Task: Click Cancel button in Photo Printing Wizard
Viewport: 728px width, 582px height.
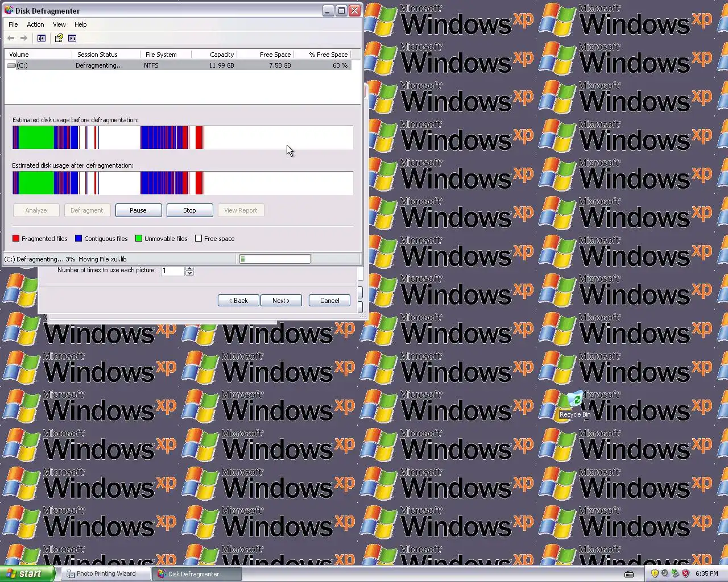Action: click(x=329, y=301)
